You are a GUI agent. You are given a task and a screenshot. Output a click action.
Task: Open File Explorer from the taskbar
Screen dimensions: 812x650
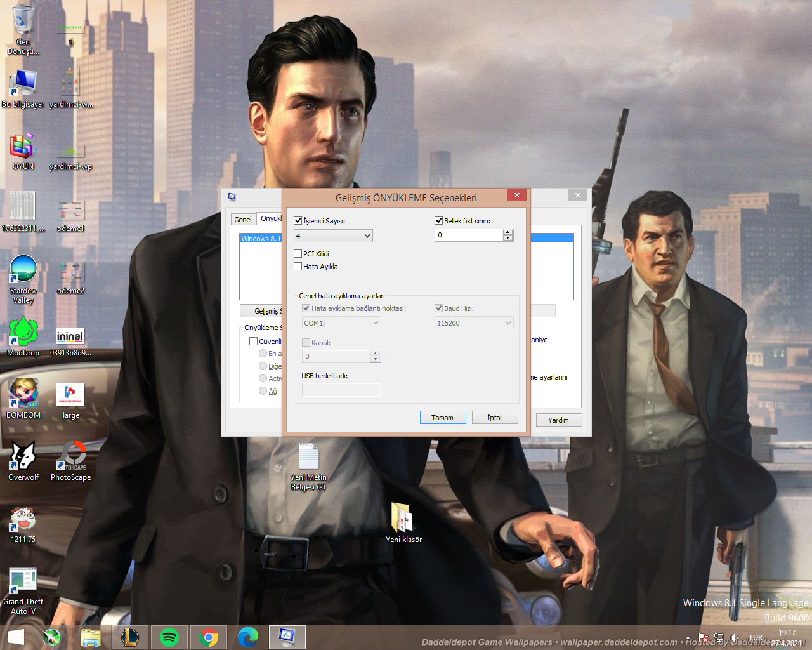(x=91, y=637)
